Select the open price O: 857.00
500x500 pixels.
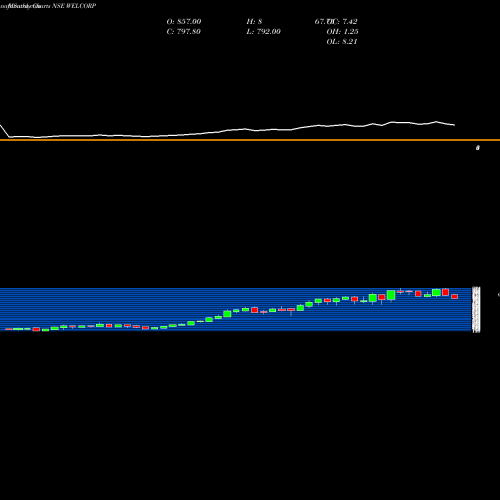pyautogui.click(x=184, y=21)
